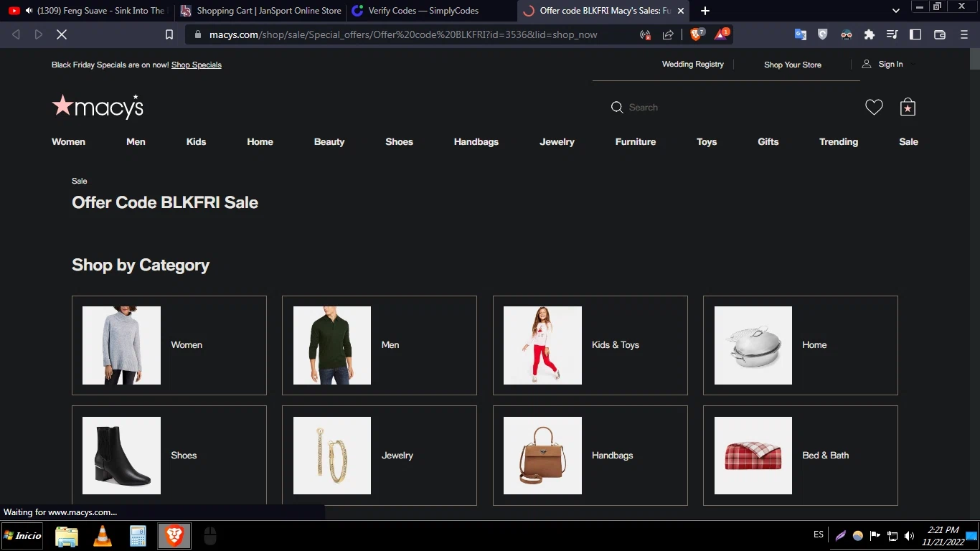The height and width of the screenshot is (551, 980).
Task: Toggle the browser sidebar panel icon
Action: click(915, 34)
